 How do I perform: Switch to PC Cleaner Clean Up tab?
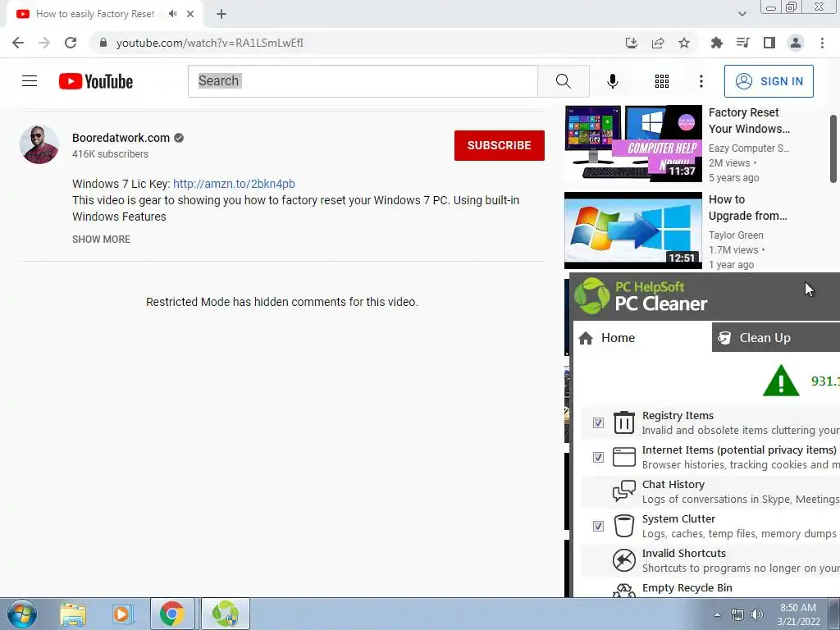(x=776, y=337)
